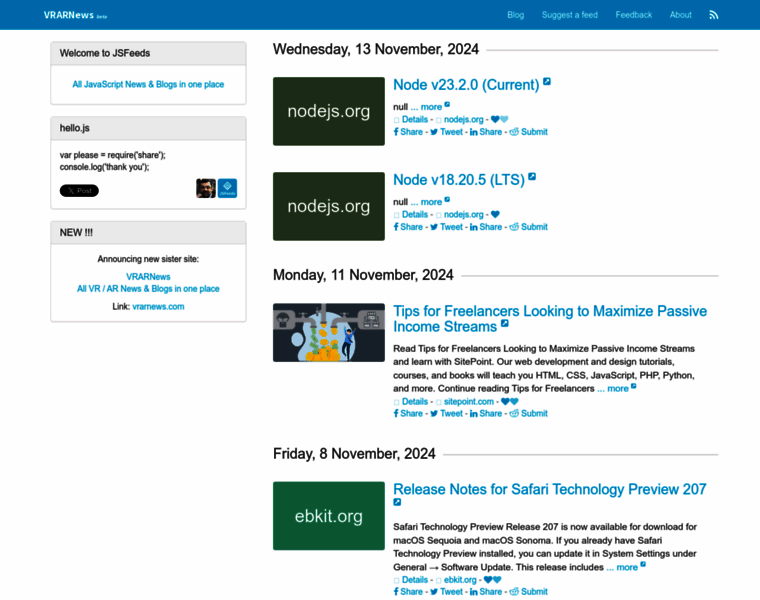Image resolution: width=760 pixels, height=600 pixels.
Task: Share Tips for Freelancers on LinkedIn
Action: coord(486,413)
